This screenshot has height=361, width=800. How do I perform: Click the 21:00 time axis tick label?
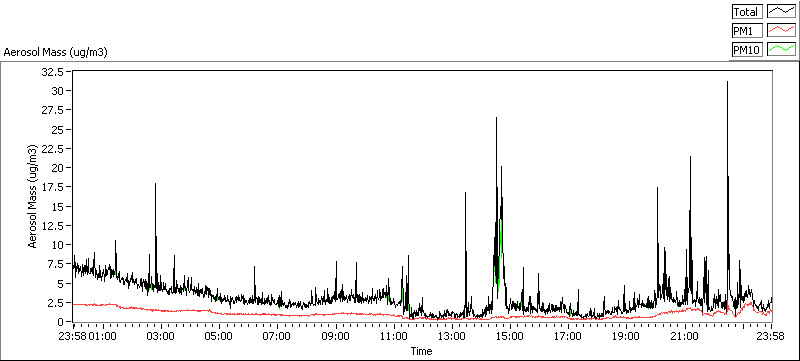(x=684, y=337)
